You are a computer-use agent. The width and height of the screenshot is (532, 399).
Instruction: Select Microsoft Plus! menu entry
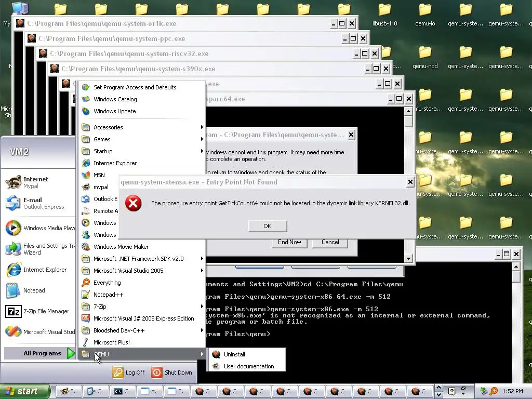(142, 342)
